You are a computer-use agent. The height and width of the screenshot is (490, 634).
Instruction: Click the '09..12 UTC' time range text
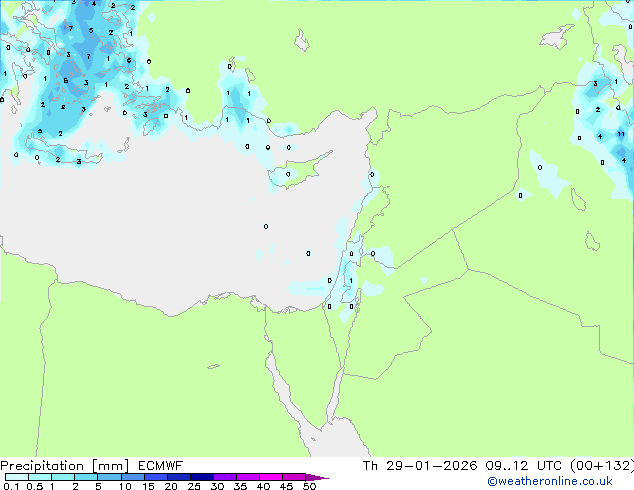[523, 466]
